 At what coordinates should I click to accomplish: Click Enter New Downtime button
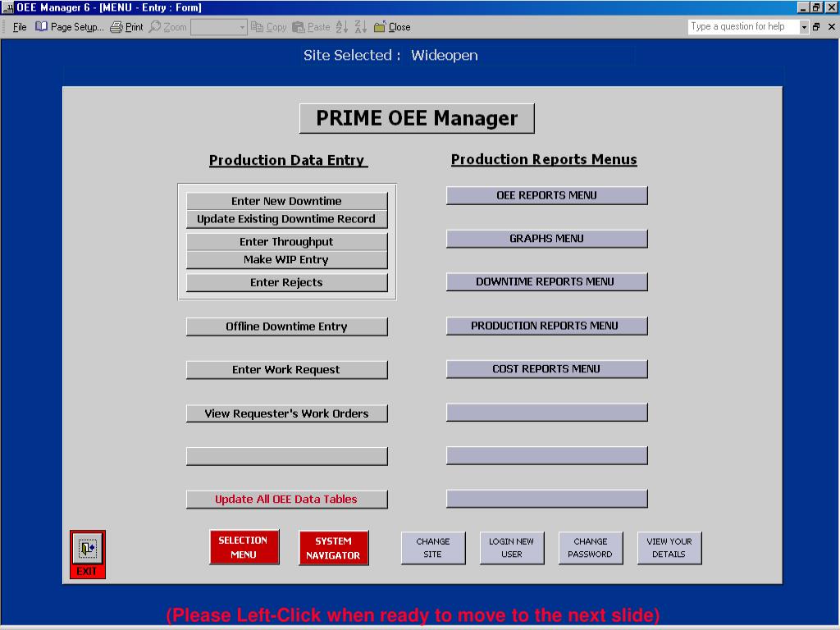click(286, 201)
